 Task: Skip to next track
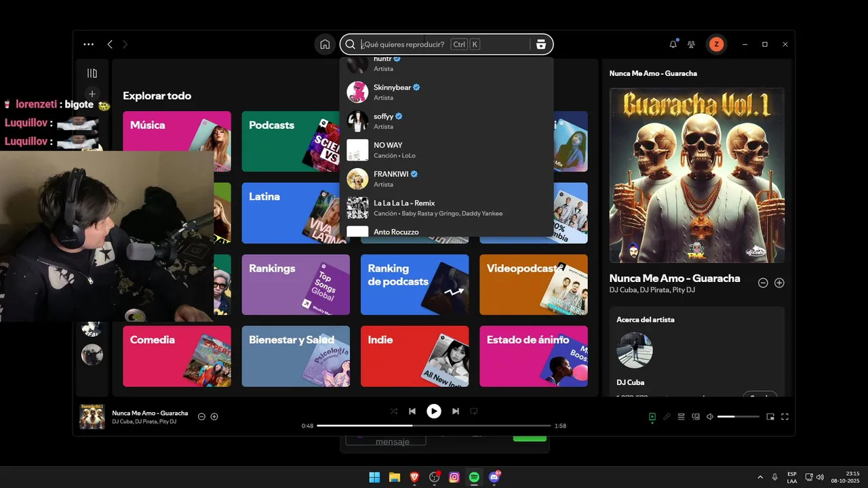(456, 411)
